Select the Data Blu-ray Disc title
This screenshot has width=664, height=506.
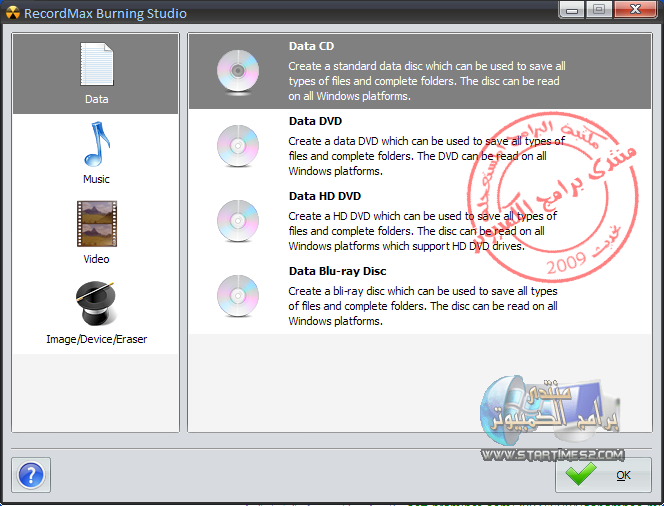[x=338, y=271]
